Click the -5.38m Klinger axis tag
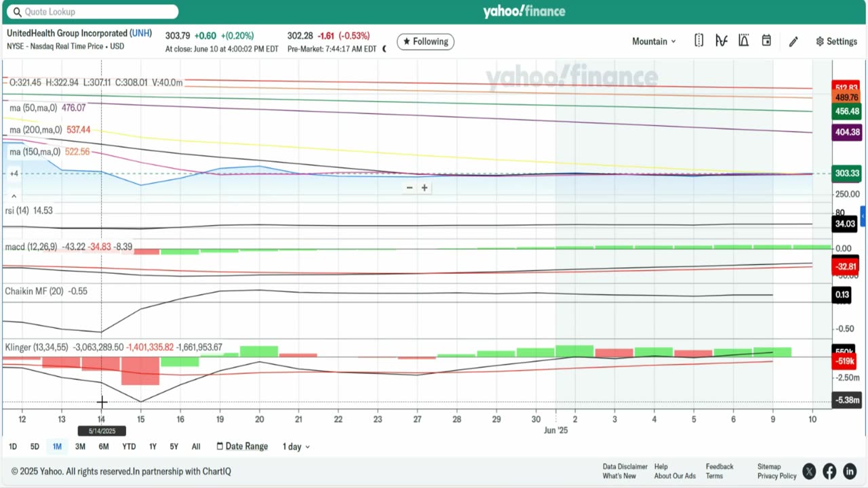868x488 pixels. [846, 401]
